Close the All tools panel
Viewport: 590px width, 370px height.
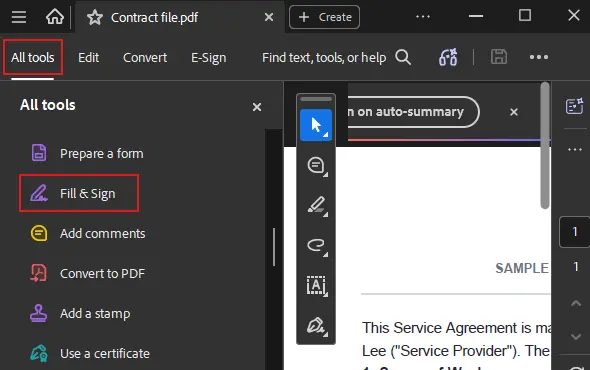pyautogui.click(x=257, y=107)
